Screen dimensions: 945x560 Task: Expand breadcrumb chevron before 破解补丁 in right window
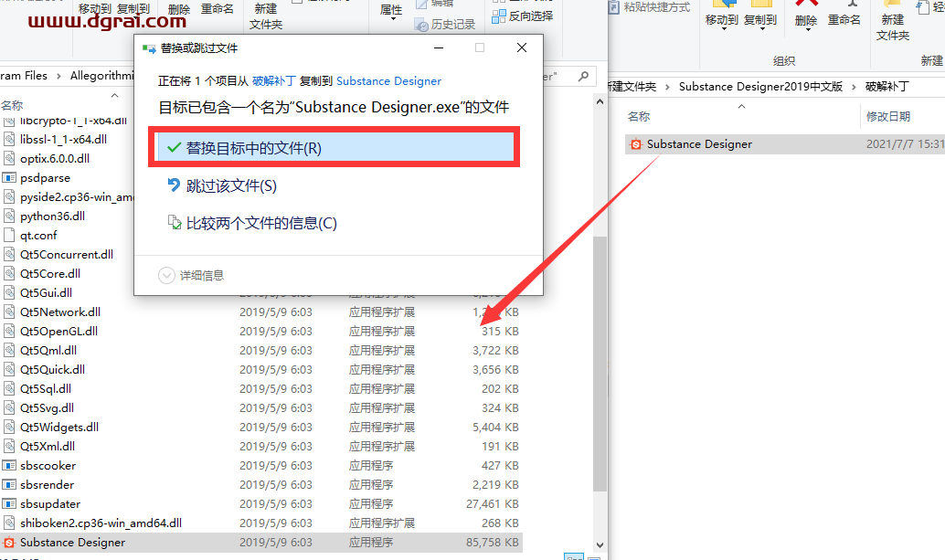pyautogui.click(x=854, y=87)
